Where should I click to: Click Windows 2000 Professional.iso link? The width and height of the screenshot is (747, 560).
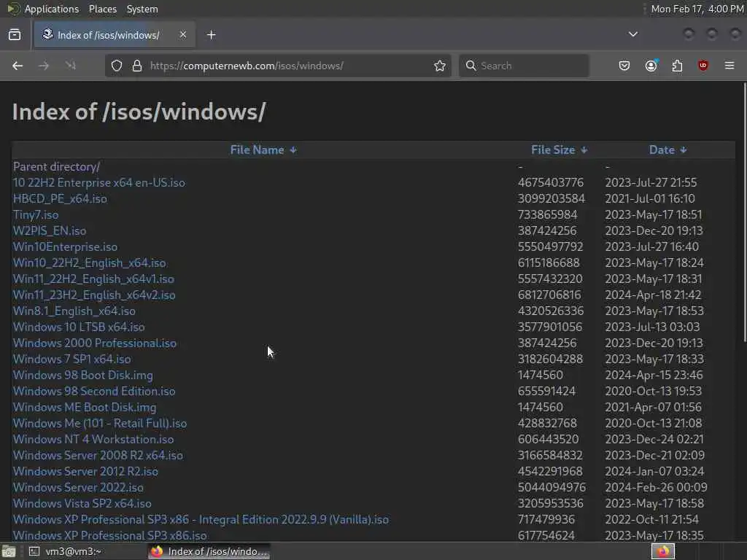click(x=95, y=343)
